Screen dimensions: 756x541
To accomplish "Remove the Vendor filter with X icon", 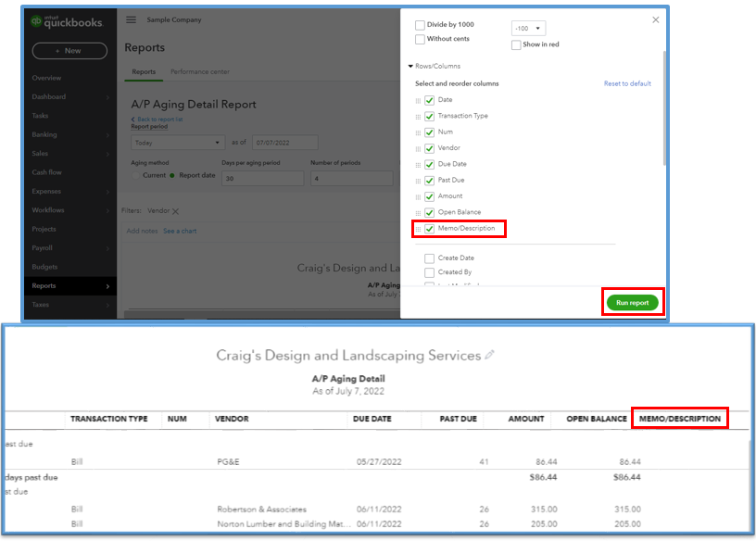I will pyautogui.click(x=176, y=211).
